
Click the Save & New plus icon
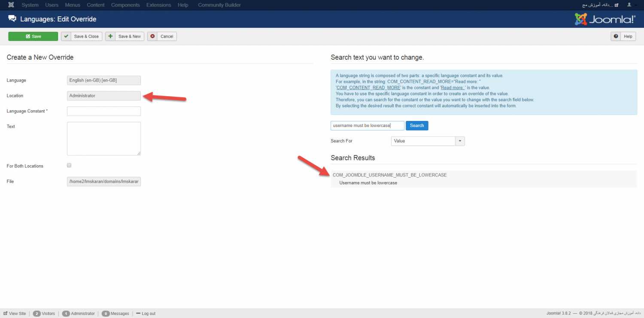pyautogui.click(x=111, y=36)
